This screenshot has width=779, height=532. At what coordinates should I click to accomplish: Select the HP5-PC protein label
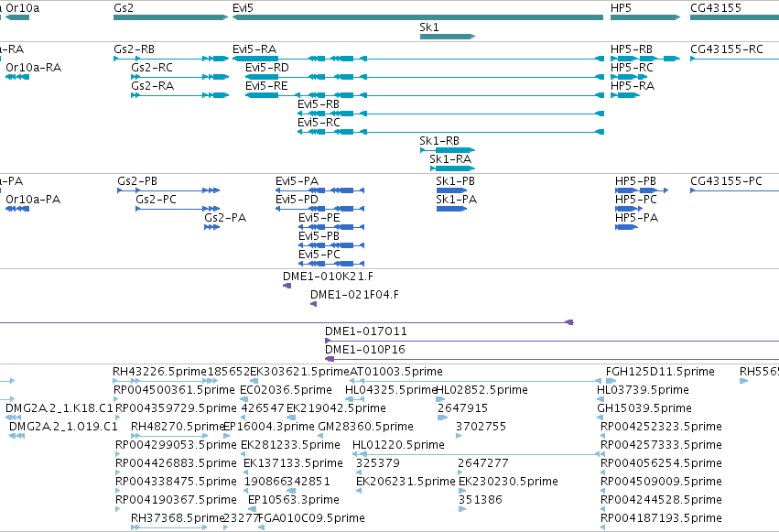636,200
